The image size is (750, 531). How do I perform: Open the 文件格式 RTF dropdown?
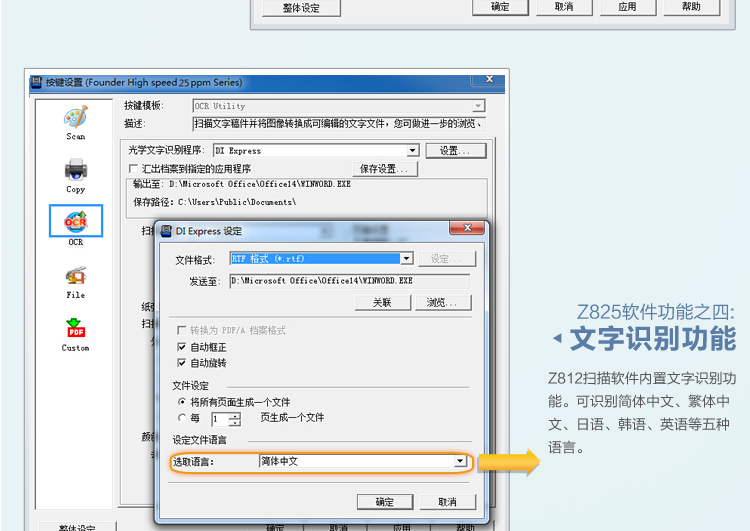(x=406, y=259)
